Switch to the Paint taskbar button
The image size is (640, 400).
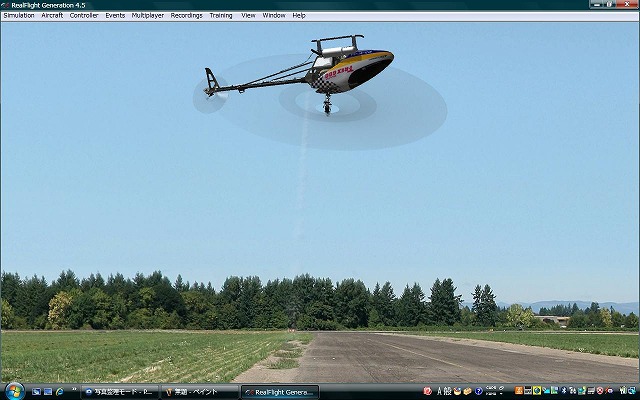(200, 392)
